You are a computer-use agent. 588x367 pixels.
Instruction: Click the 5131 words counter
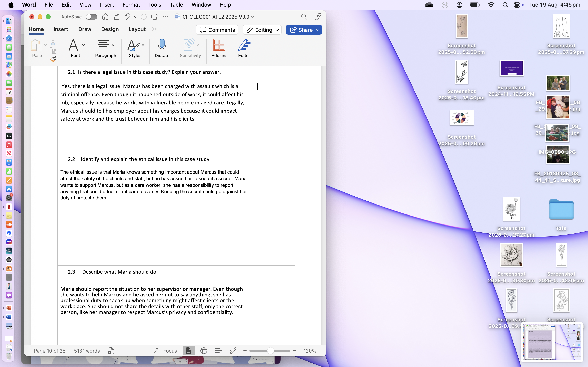coord(87,350)
